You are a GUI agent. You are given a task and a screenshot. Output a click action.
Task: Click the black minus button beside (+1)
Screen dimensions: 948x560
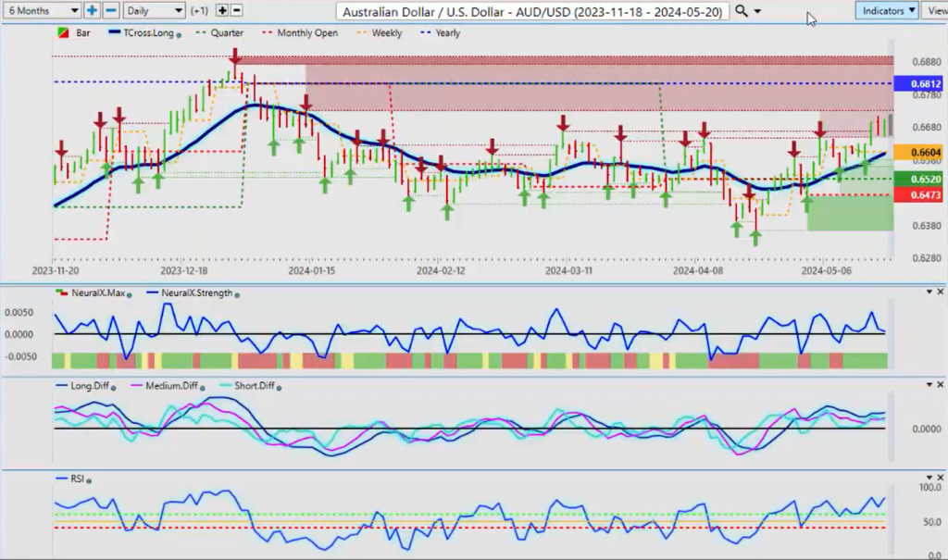(237, 10)
